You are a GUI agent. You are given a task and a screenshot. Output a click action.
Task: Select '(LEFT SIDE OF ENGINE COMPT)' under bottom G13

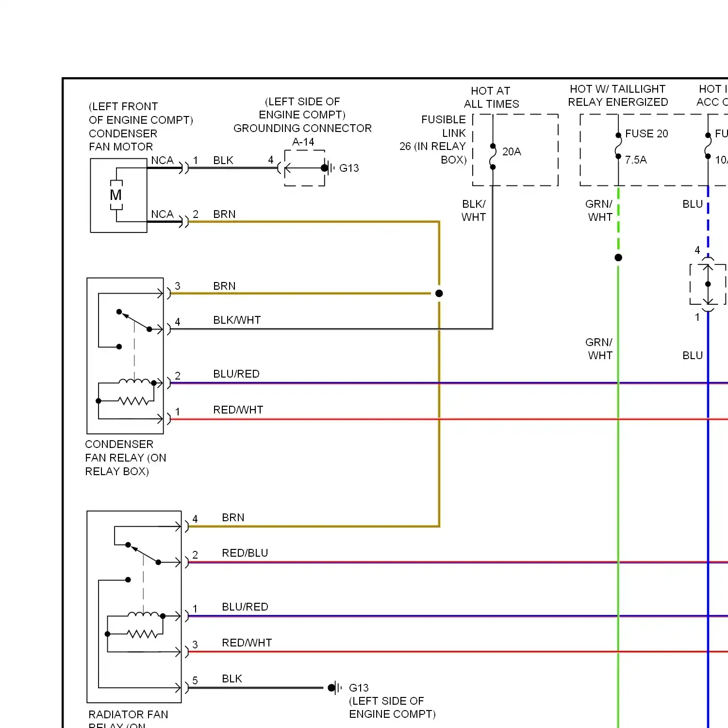pos(392,707)
